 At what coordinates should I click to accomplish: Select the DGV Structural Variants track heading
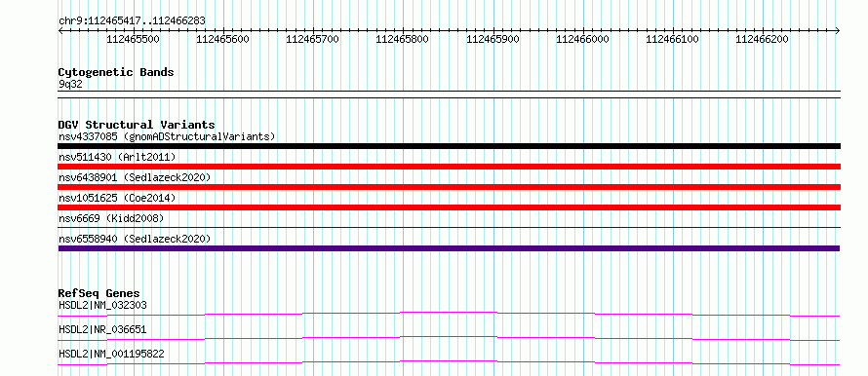(137, 125)
